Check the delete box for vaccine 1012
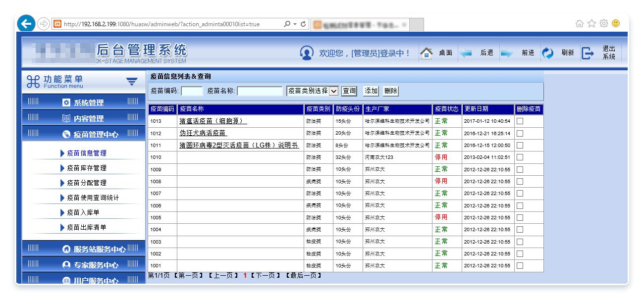This screenshot has width=644, height=301. 520,133
